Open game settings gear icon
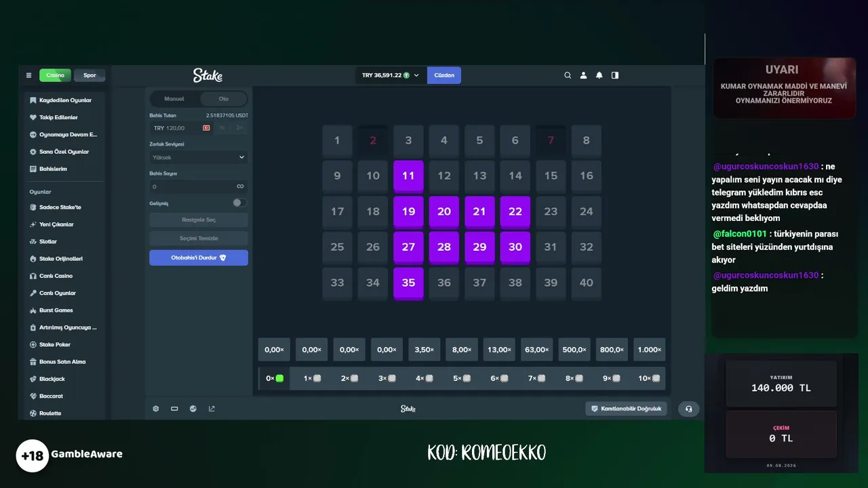Screen dimensions: 868x488 click(x=156, y=409)
